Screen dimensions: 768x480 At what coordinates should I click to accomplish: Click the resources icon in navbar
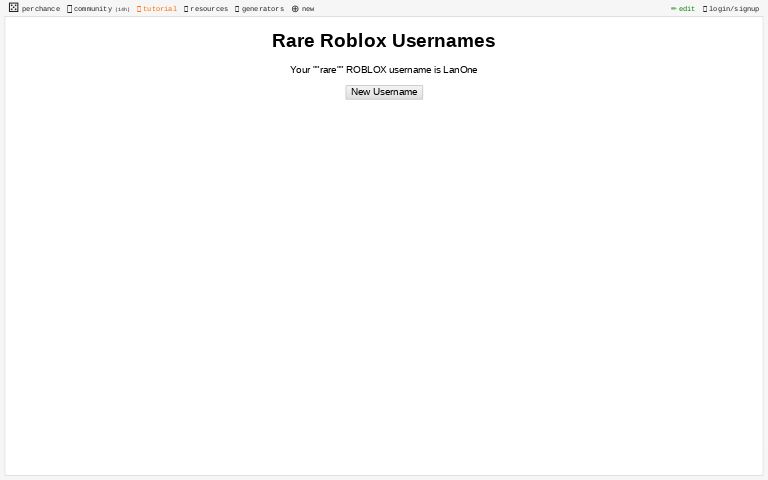[x=186, y=9]
